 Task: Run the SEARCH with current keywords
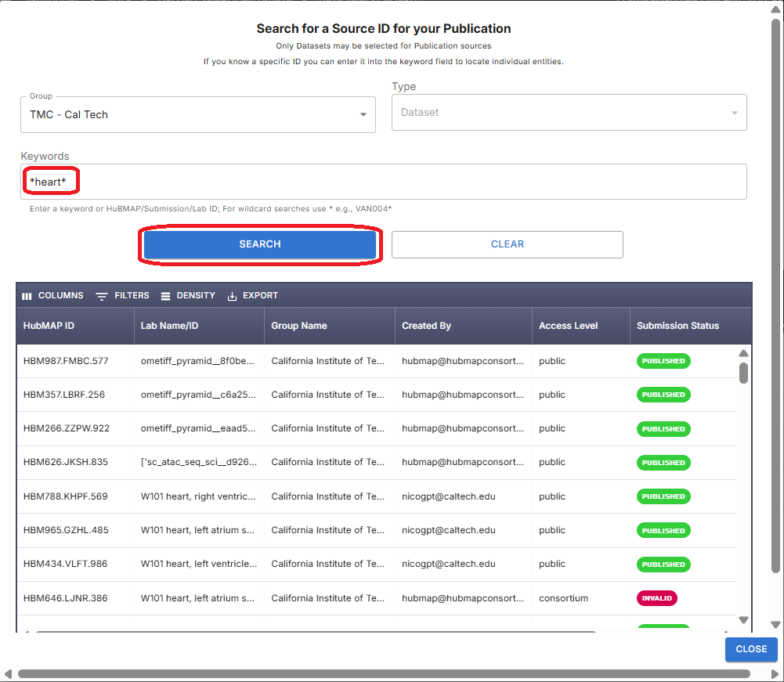[x=260, y=244]
